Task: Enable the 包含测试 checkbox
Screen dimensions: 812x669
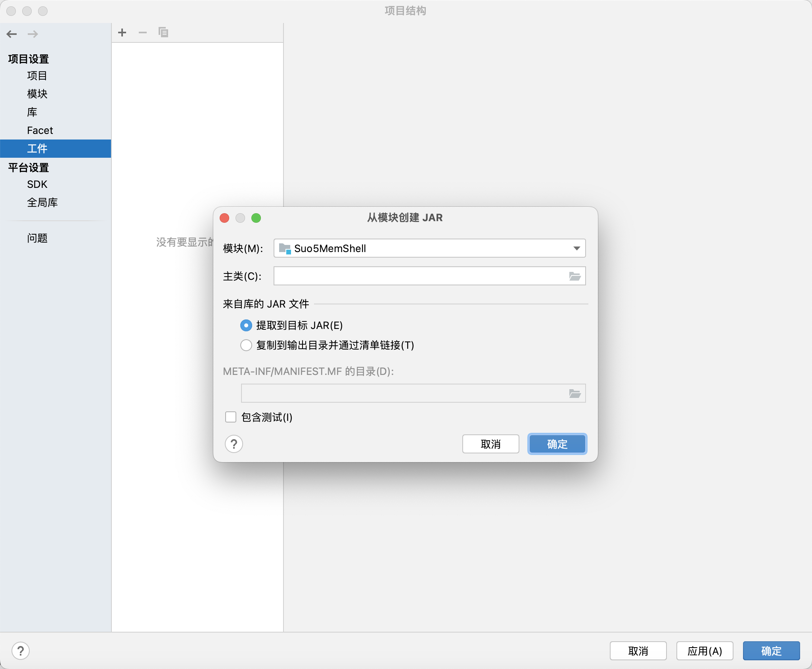Action: coord(231,417)
